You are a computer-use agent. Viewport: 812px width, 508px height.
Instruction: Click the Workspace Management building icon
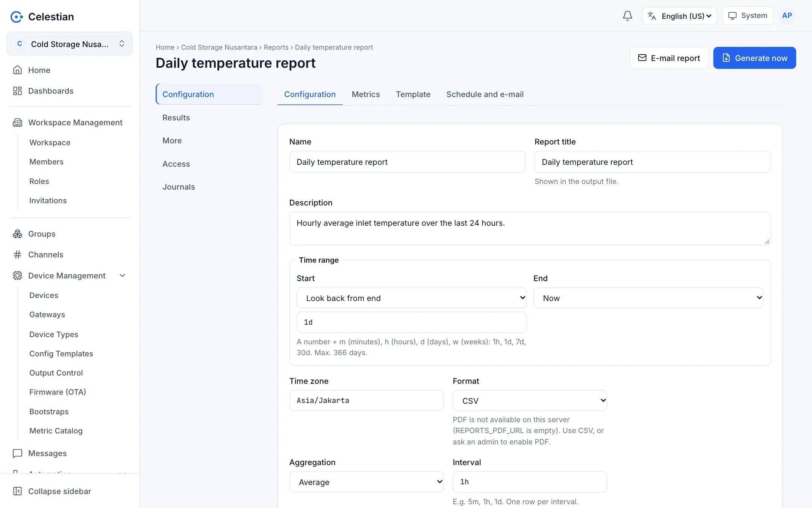[17, 122]
